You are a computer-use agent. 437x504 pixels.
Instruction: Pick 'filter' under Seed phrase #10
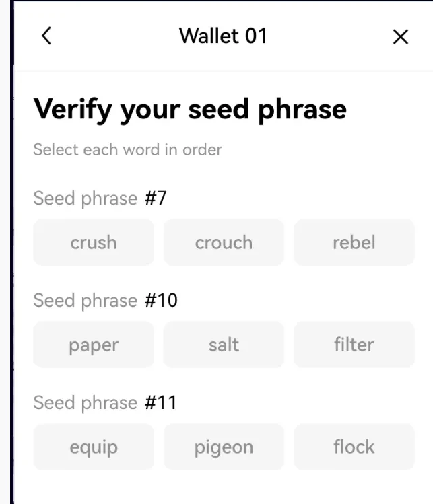[354, 345]
